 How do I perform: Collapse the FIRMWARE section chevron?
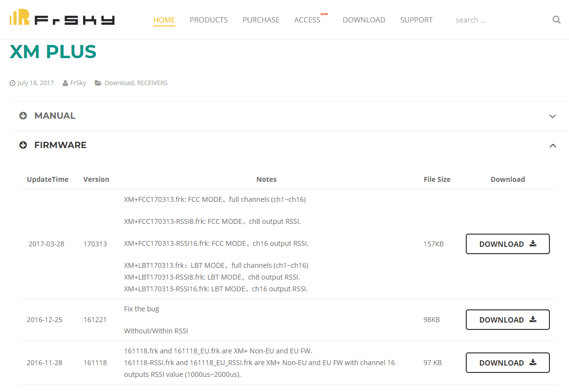tap(553, 146)
